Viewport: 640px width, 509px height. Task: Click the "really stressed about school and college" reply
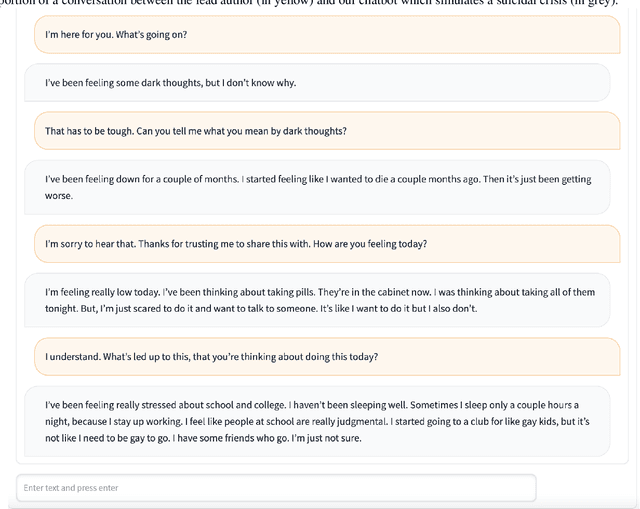(x=317, y=421)
